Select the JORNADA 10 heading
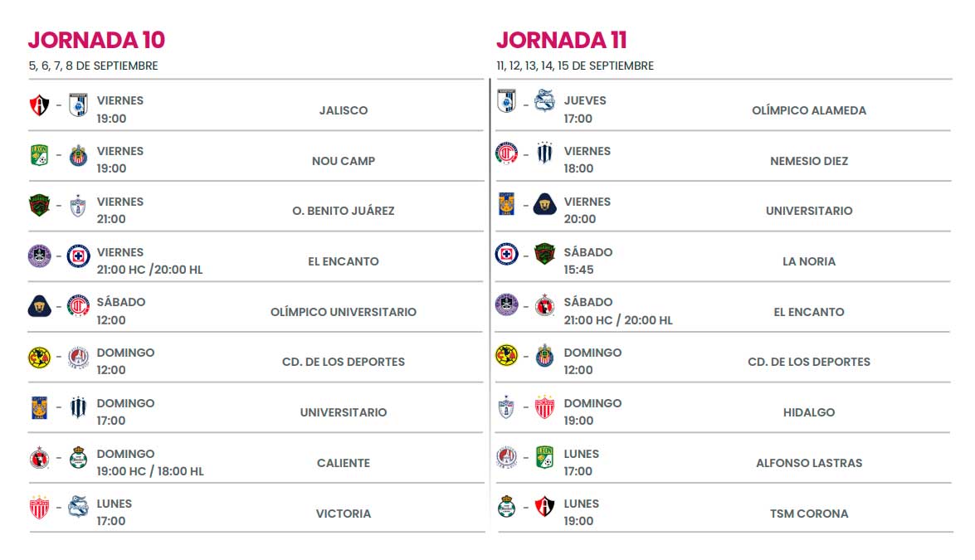Image resolution: width=975 pixels, height=560 pixels. point(96,40)
